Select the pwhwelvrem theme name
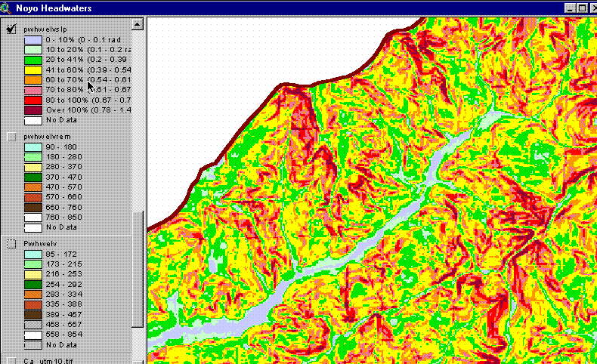The width and height of the screenshot is (597, 364). click(47, 137)
